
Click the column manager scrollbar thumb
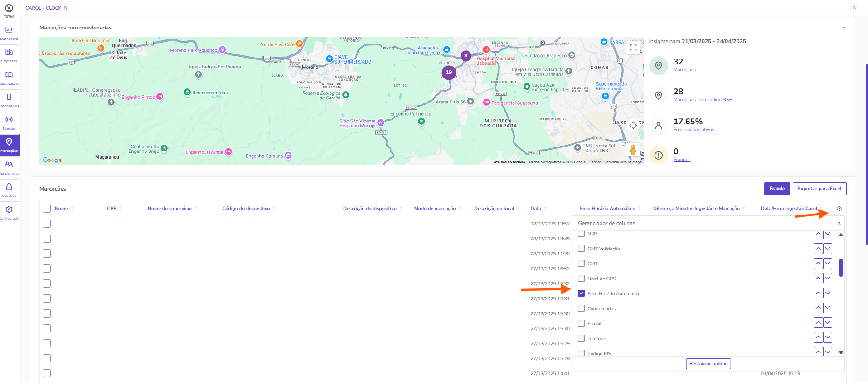pos(841,268)
